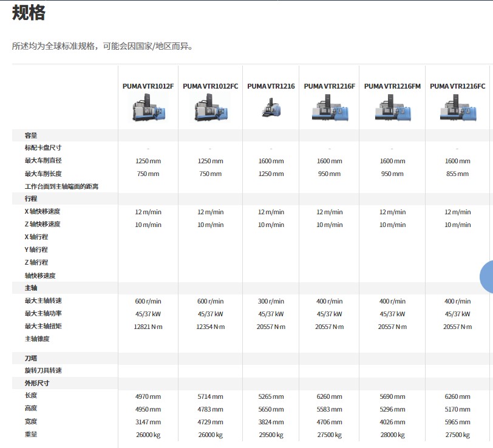Click the 主轴锥度 row label
This screenshot has width=493, height=448.
[x=37, y=339]
